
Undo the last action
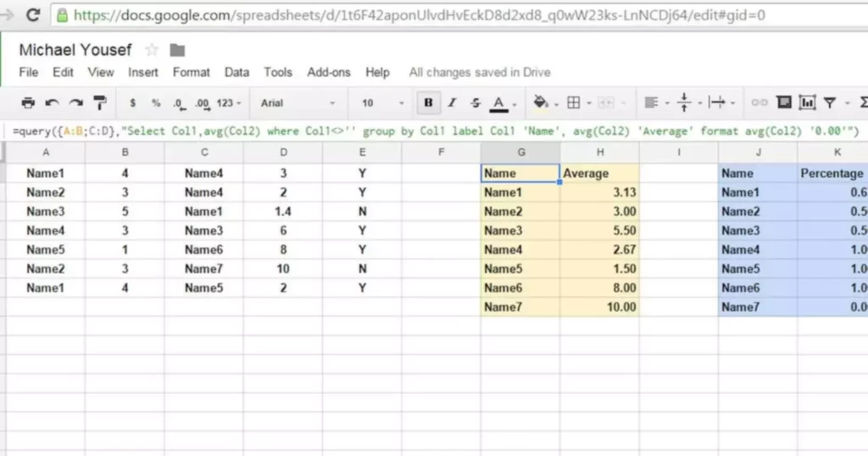[x=53, y=103]
